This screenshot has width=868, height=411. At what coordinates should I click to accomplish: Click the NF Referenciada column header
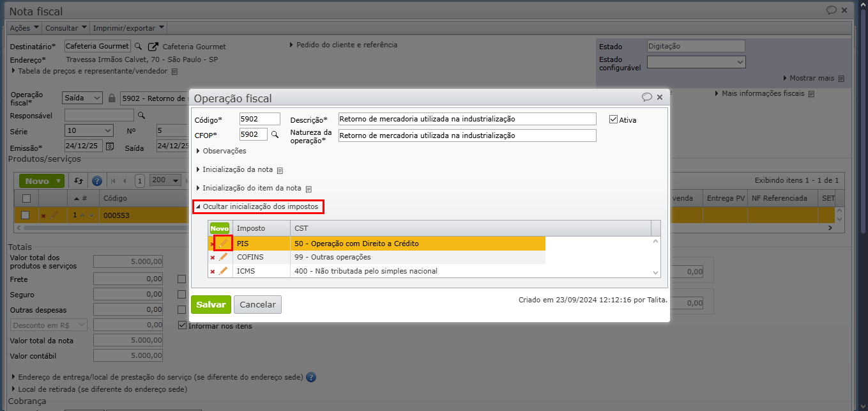(783, 198)
